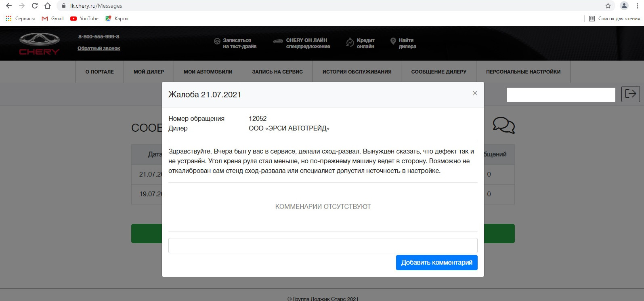644x301 pixels.
Task: Click the Добавить комментарий button
Action: tap(437, 263)
